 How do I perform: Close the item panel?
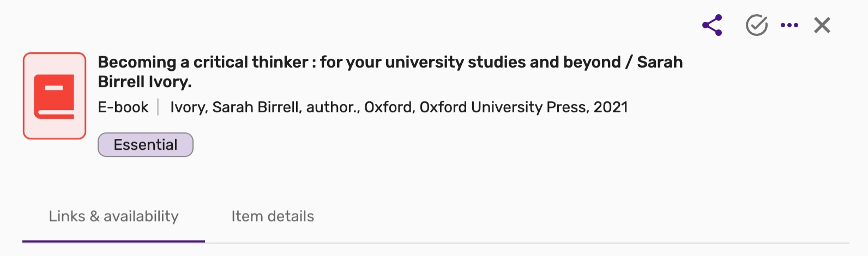(x=822, y=25)
